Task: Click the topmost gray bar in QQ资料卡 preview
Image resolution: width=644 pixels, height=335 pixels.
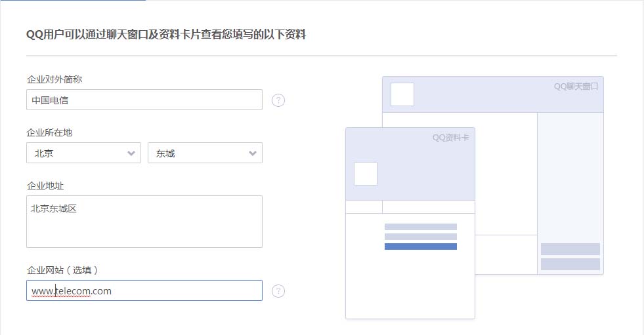Action: 421,227
